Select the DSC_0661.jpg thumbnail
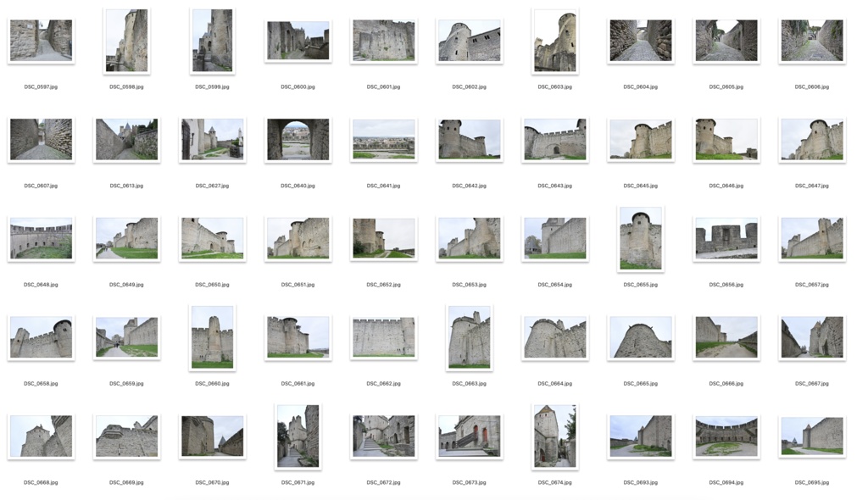Image resolution: width=868 pixels, height=500 pixels. (298, 337)
